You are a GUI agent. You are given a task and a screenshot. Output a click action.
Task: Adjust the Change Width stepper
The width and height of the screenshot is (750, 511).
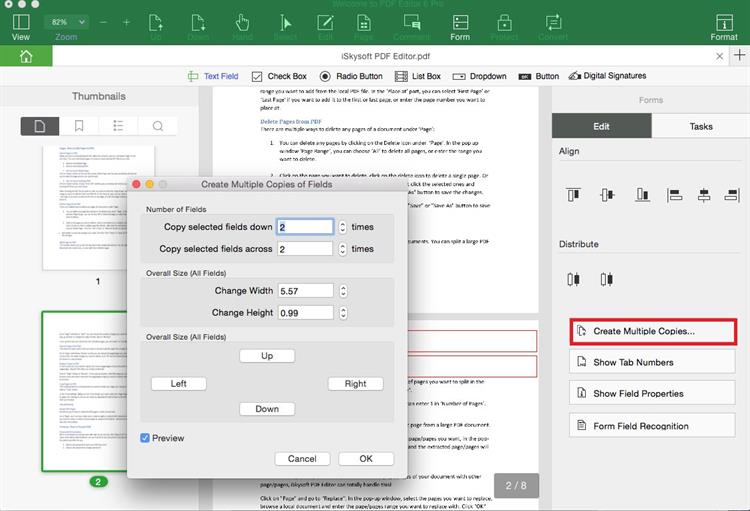coord(343,291)
